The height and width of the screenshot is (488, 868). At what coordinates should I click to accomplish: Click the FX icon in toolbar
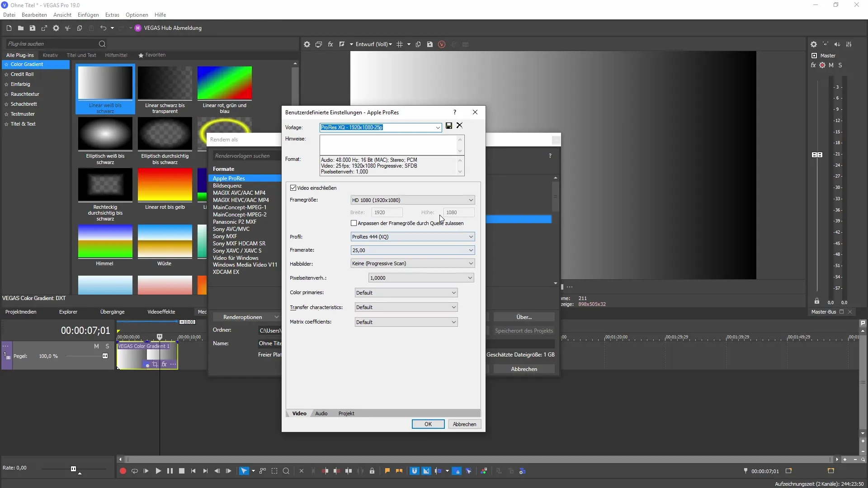(330, 44)
